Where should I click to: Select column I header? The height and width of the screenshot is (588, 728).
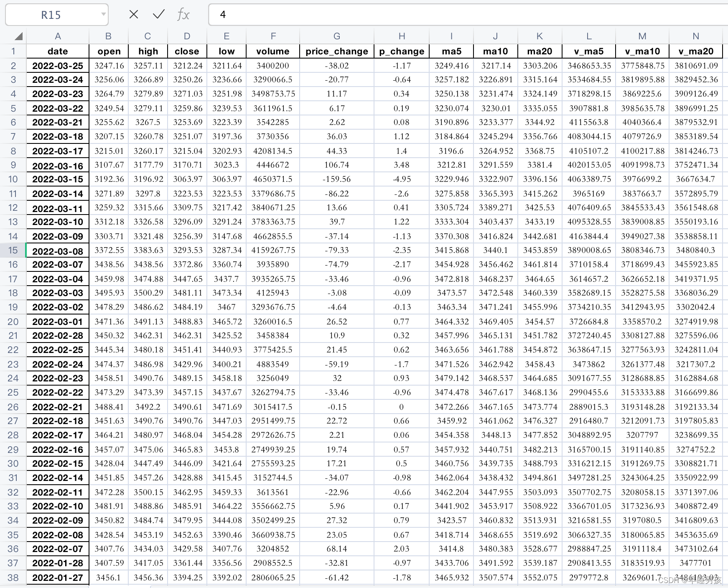(x=451, y=36)
